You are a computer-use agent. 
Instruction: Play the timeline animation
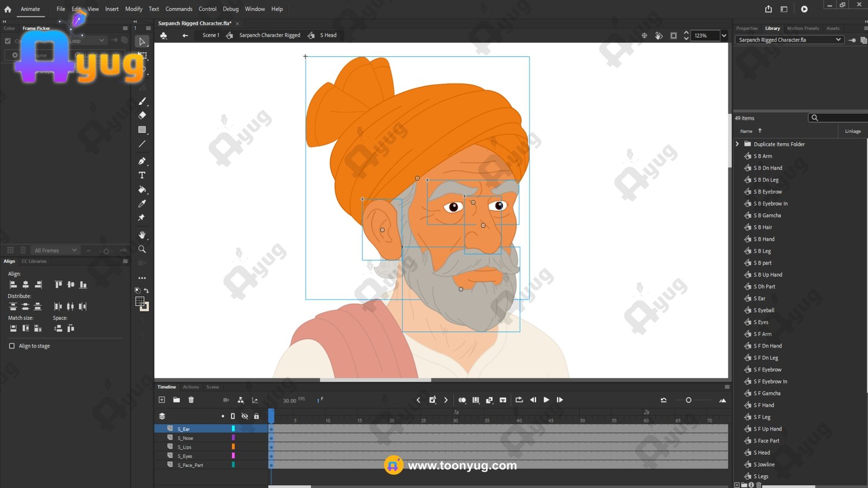[x=546, y=400]
